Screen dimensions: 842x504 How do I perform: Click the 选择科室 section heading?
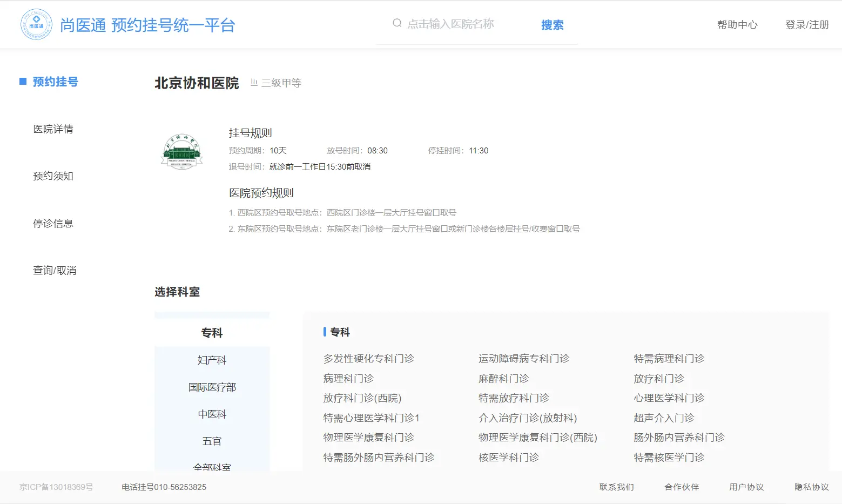177,292
